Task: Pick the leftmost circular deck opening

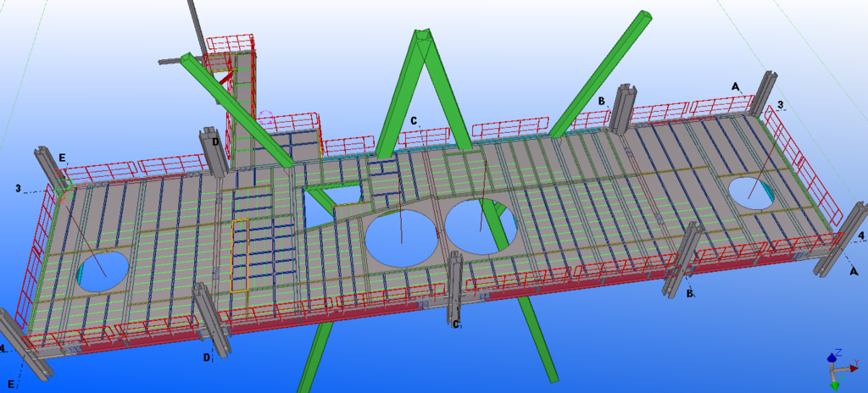Action: [103, 269]
